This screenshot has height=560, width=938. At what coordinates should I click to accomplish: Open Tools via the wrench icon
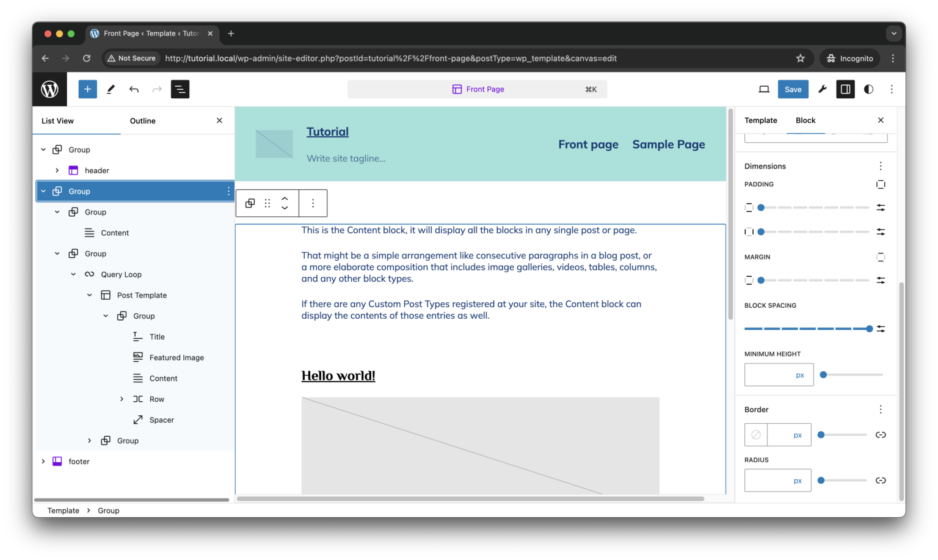coord(822,89)
